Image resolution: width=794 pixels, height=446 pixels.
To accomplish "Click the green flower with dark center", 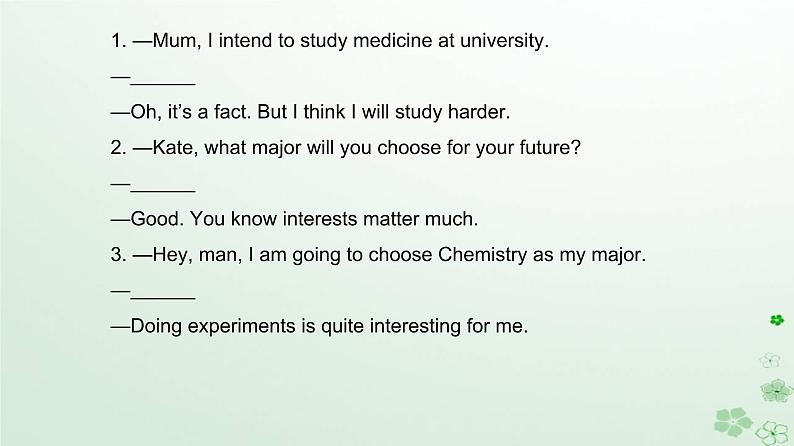I will coord(776,391).
